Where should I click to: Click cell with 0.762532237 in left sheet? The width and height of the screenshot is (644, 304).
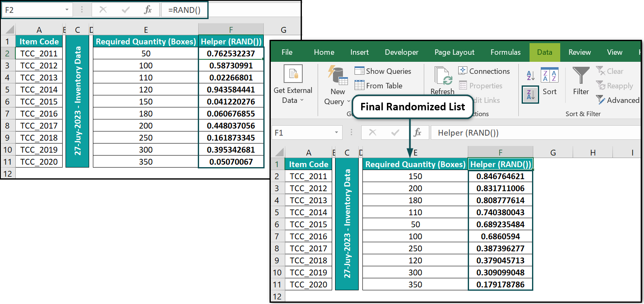231,54
